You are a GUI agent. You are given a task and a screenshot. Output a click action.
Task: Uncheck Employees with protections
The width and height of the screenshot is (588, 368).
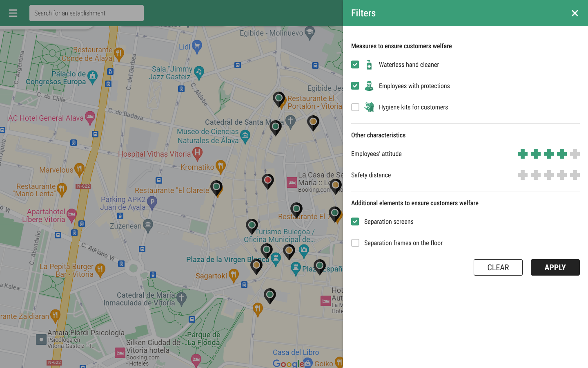355,86
